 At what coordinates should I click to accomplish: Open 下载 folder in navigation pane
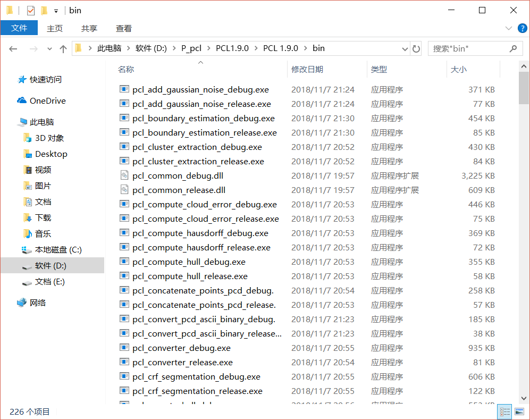click(x=43, y=218)
